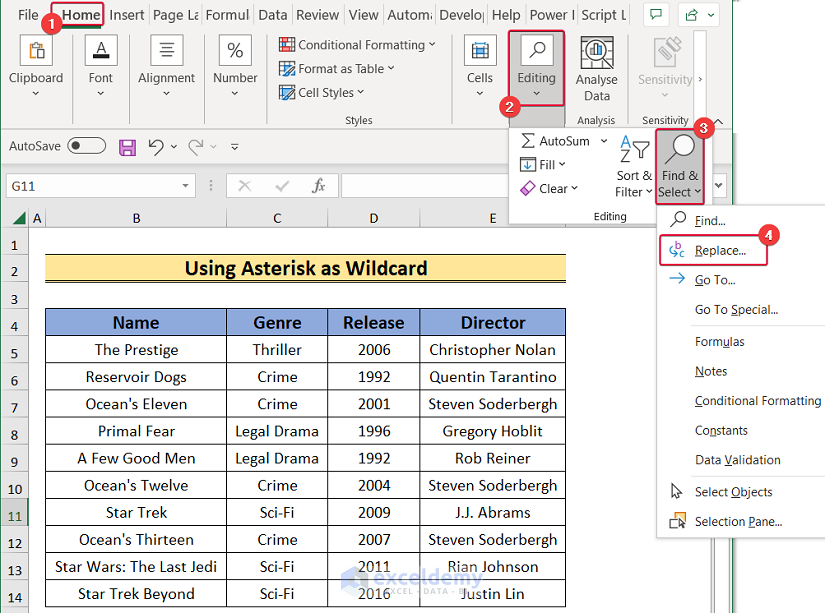
Task: Click the Insert Function fx icon
Action: (x=318, y=186)
